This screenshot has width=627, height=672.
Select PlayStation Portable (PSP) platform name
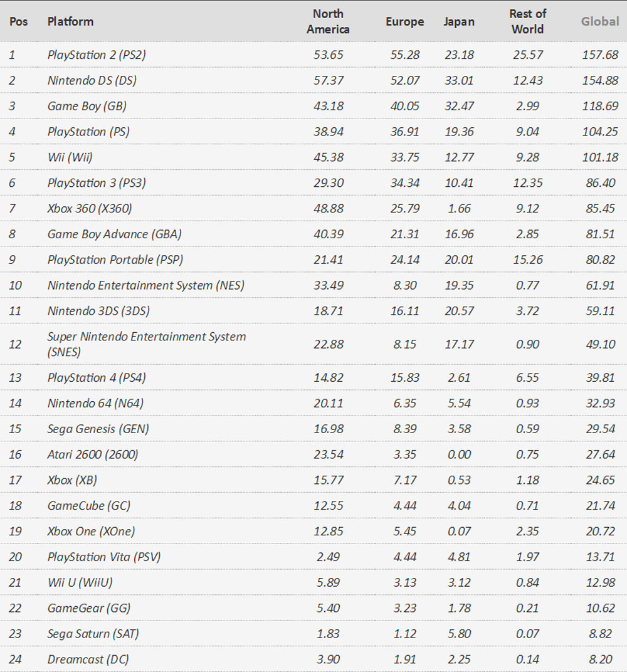pyautogui.click(x=115, y=260)
